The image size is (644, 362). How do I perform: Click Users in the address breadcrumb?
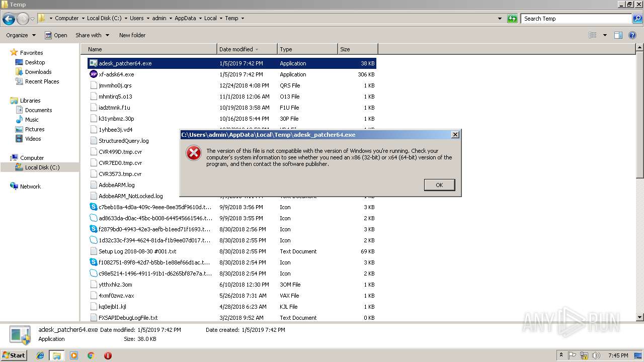(136, 18)
